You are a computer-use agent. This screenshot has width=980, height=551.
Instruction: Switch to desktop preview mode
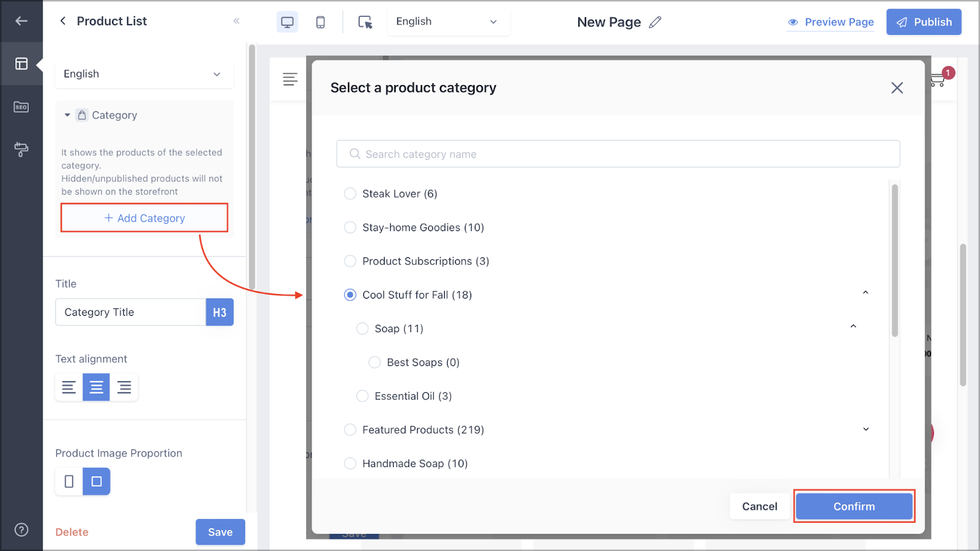287,22
